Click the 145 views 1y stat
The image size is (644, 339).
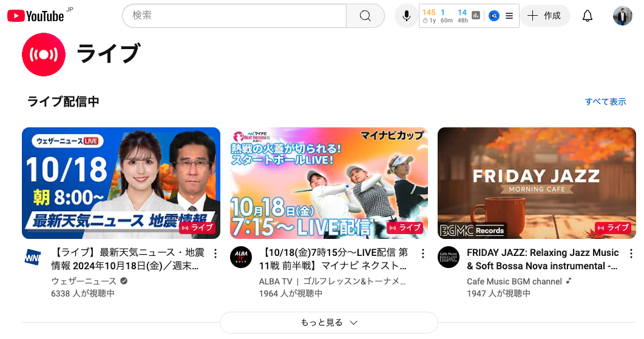click(429, 16)
